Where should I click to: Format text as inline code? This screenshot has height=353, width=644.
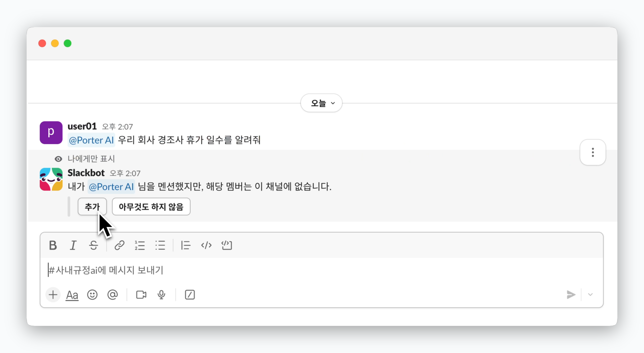click(206, 245)
